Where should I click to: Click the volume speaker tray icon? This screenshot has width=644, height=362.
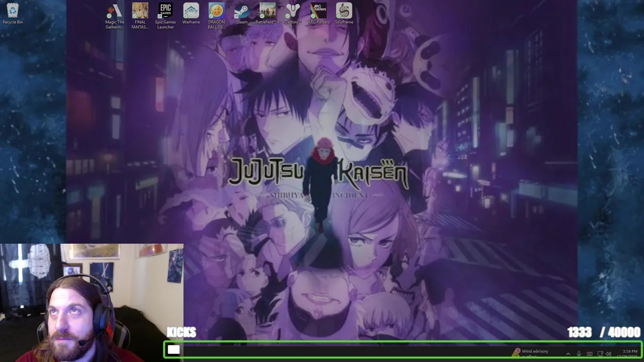click(x=608, y=354)
